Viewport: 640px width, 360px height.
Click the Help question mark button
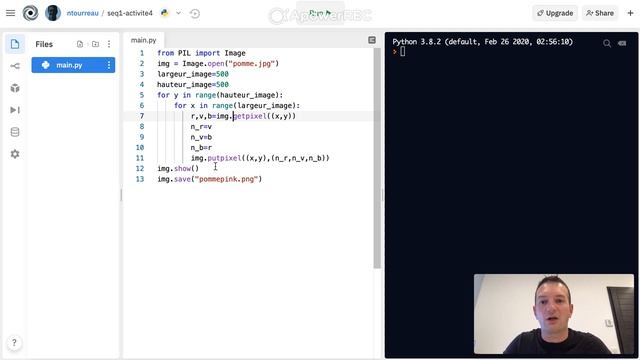click(14, 342)
